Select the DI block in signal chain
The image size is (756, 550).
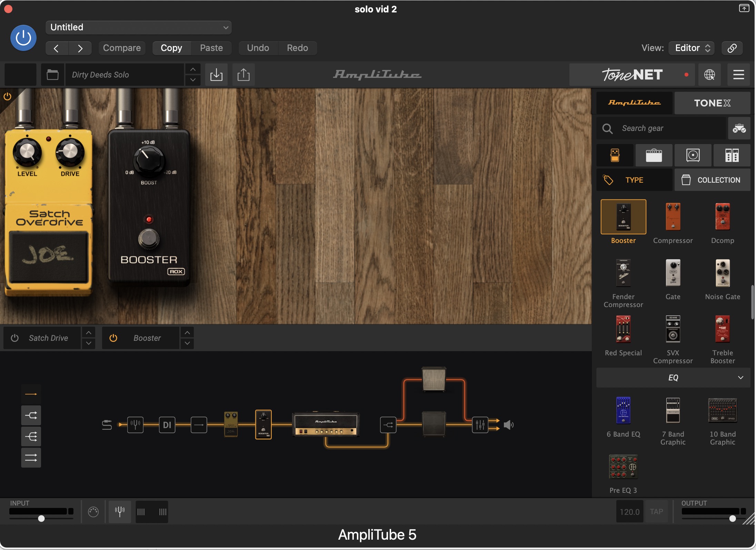point(167,425)
